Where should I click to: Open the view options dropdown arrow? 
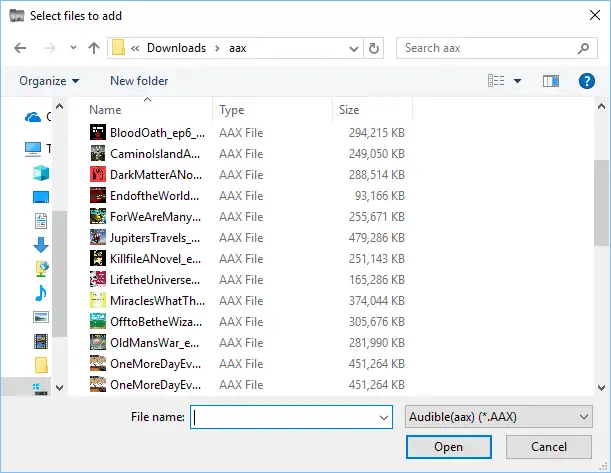517,81
